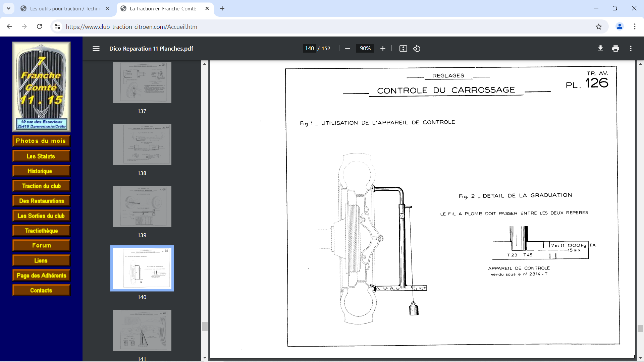
Task: Select page 138 thumbnail
Action: coord(142,144)
